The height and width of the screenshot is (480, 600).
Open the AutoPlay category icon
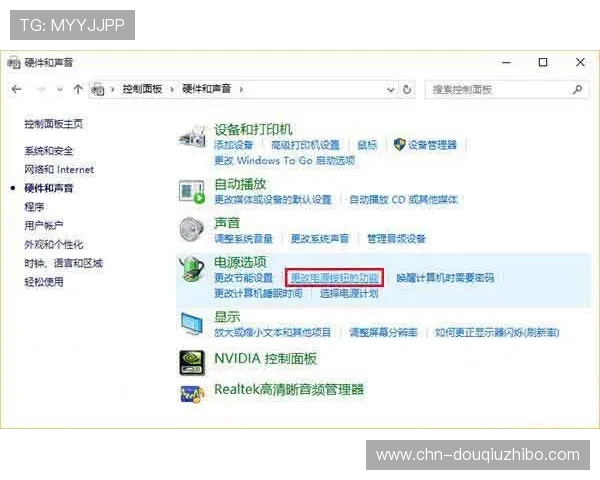tap(192, 191)
